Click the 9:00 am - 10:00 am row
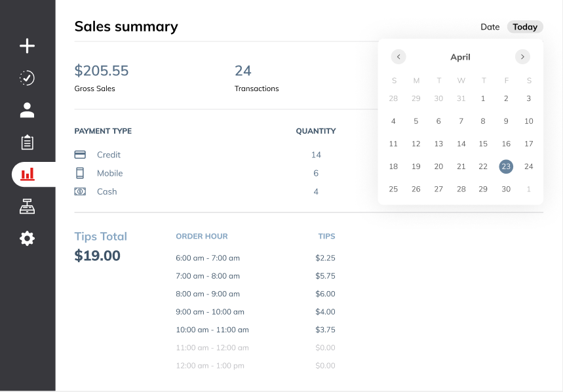 coord(256,311)
